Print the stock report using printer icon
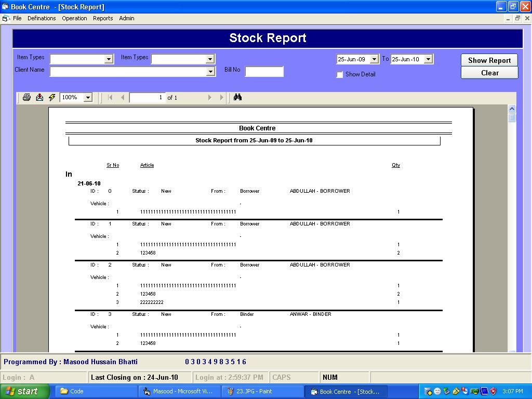 tap(26, 97)
